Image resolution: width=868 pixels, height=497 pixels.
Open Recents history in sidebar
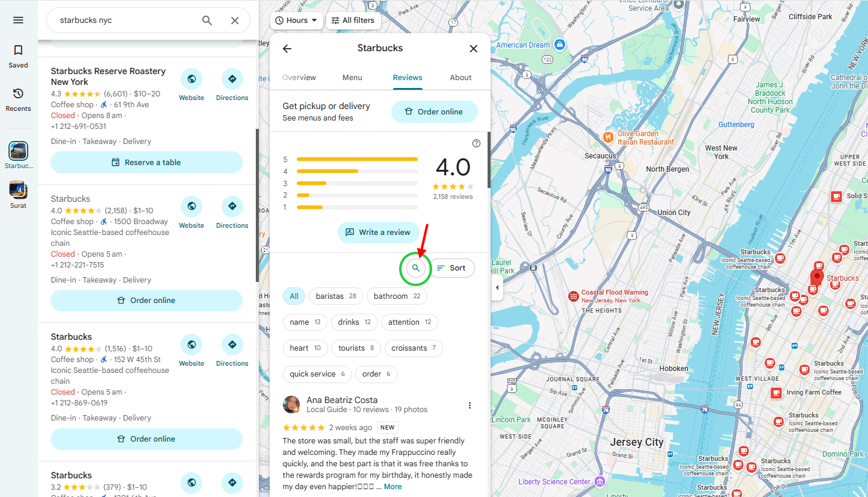click(x=18, y=99)
